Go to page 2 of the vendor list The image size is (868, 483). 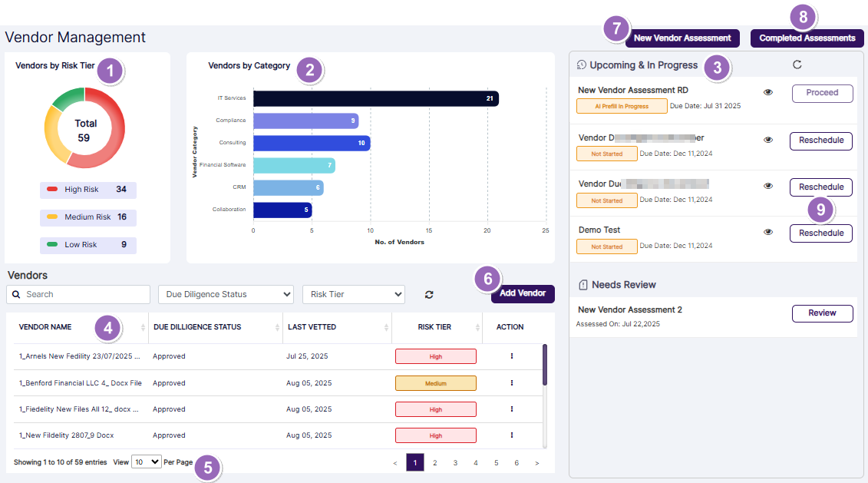click(x=435, y=462)
